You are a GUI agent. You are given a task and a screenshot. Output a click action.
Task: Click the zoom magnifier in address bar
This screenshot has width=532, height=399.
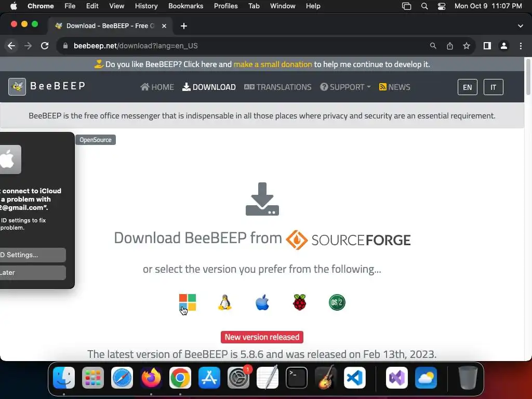coord(433,46)
